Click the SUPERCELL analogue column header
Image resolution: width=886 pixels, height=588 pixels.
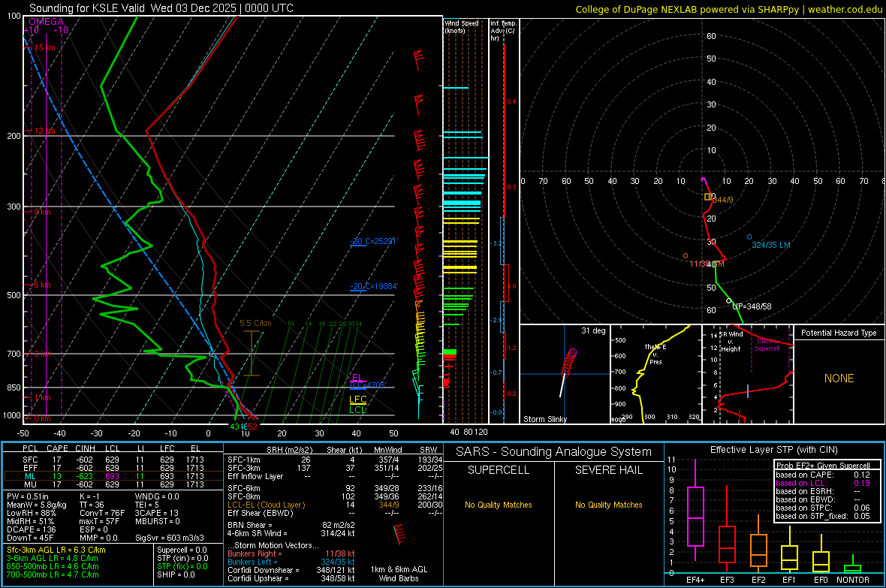point(499,470)
